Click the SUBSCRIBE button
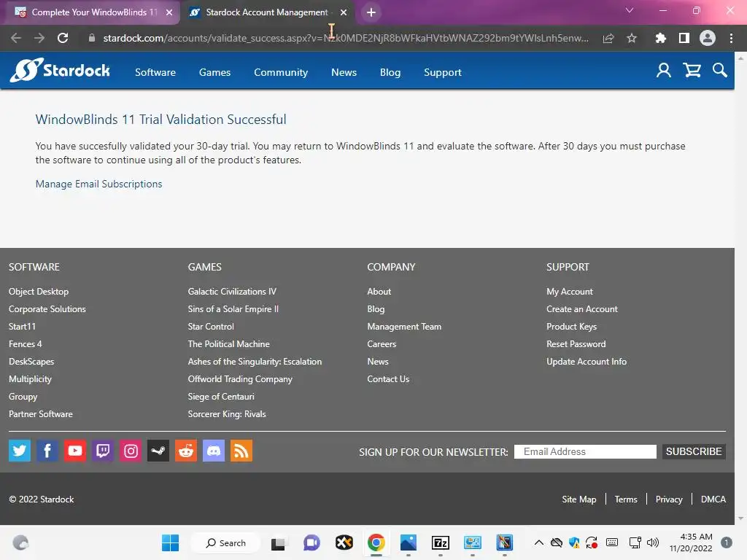This screenshot has height=560, width=747. tap(694, 451)
